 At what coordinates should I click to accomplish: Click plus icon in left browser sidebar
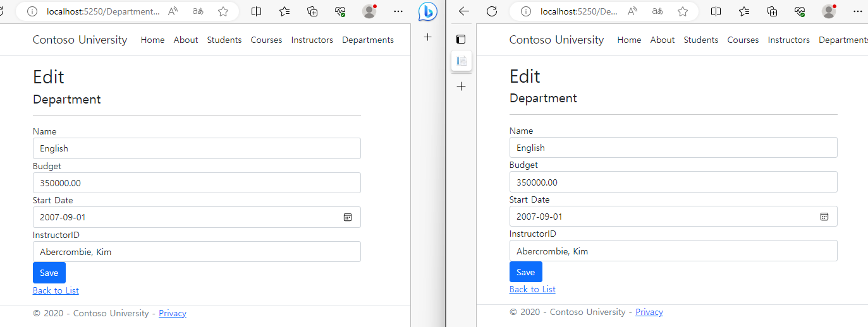[x=428, y=37]
